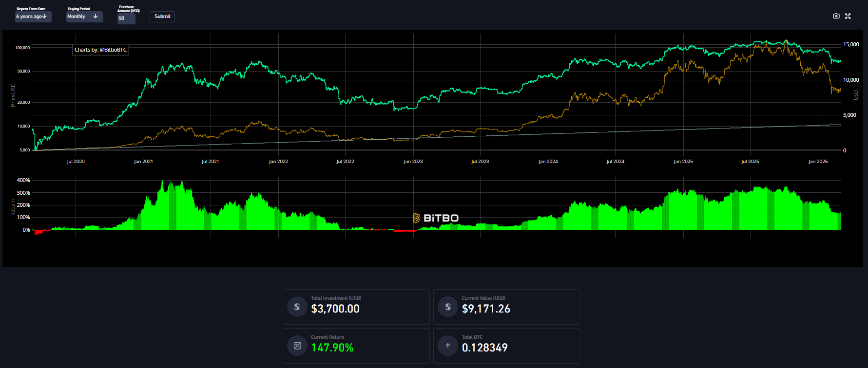Open the Buying Period Monthly dropdown
868x368 pixels.
tap(84, 17)
